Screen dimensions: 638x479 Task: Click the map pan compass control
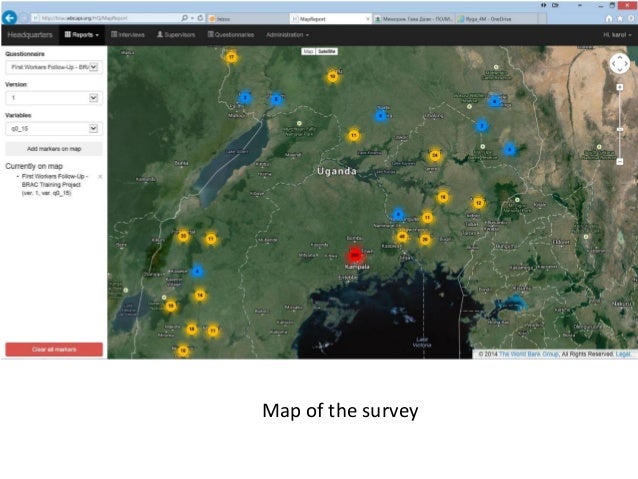point(619,64)
